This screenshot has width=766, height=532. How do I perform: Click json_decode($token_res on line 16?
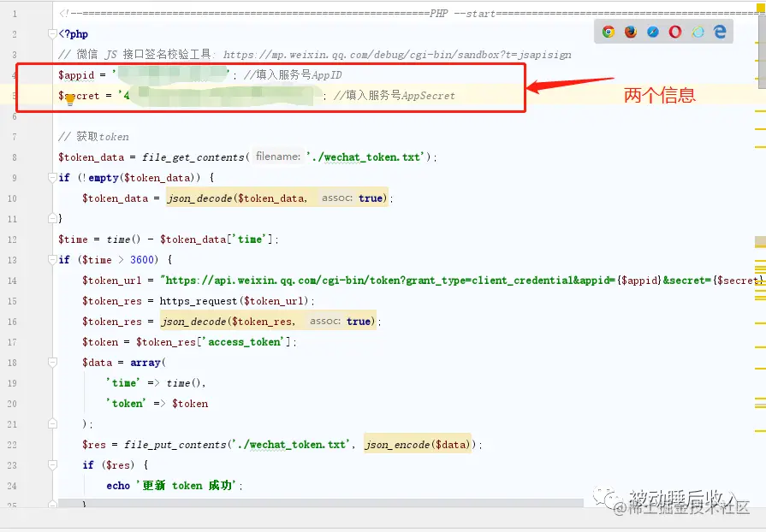pyautogui.click(x=229, y=321)
